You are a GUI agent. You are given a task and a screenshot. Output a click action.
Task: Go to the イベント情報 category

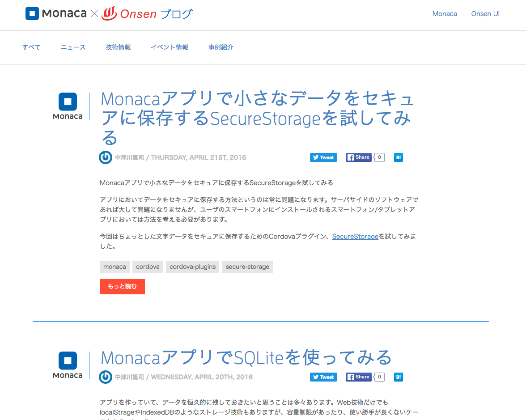coord(170,47)
